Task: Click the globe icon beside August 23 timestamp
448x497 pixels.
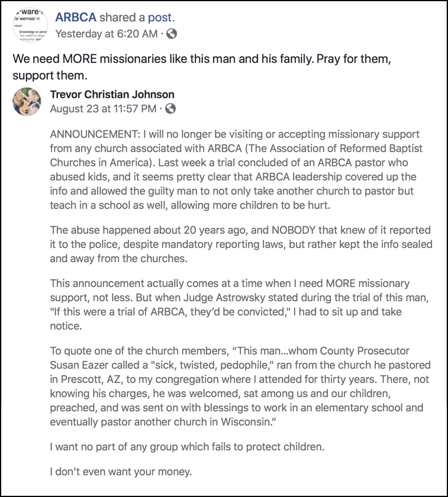Action: 170,109
